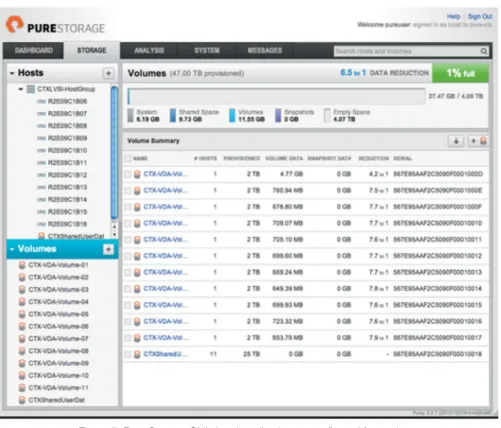Viewport: 501px width, 428px height.
Task: Click volume icon in row with 723.32 MB
Action: pos(137,321)
